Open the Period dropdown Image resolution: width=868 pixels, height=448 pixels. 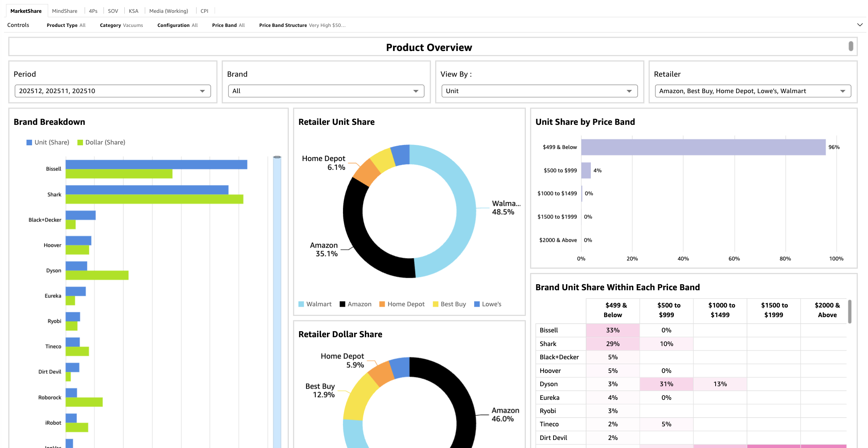click(113, 91)
